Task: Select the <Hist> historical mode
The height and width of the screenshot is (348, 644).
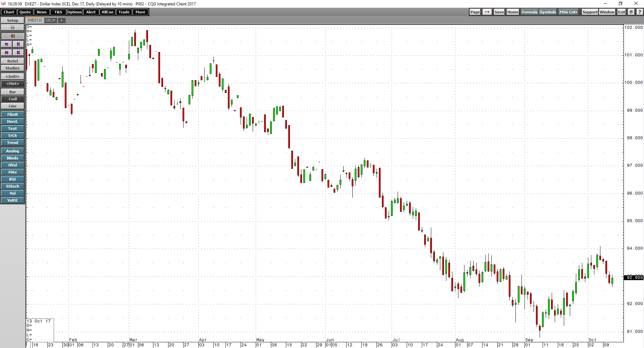Action: (12, 84)
